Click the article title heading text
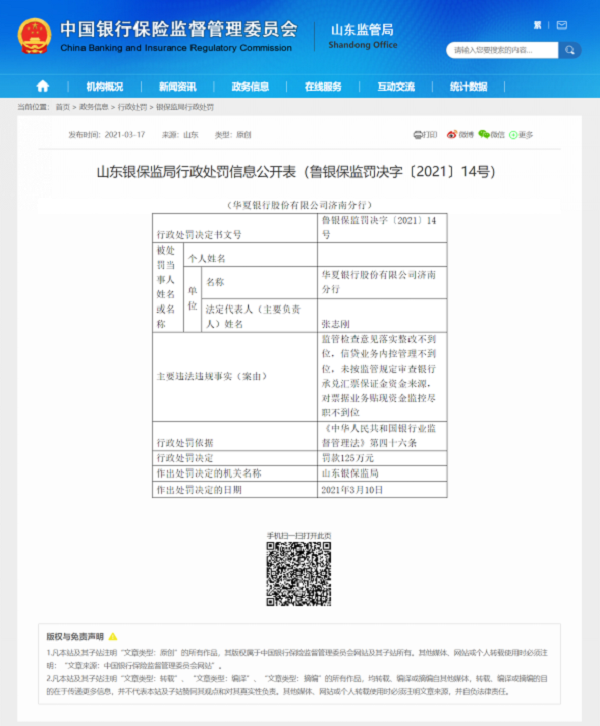 [296, 172]
